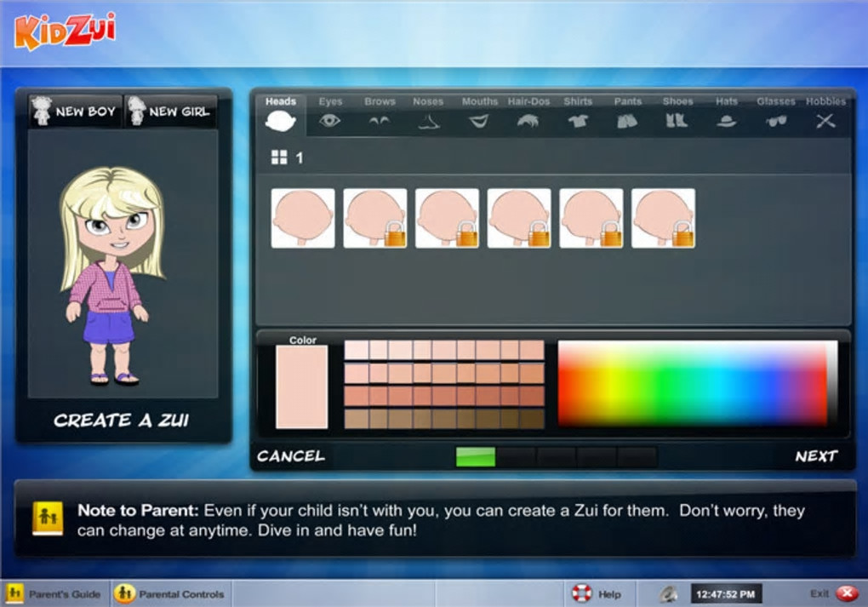
Task: Open the Hats category icon
Action: [x=726, y=121]
